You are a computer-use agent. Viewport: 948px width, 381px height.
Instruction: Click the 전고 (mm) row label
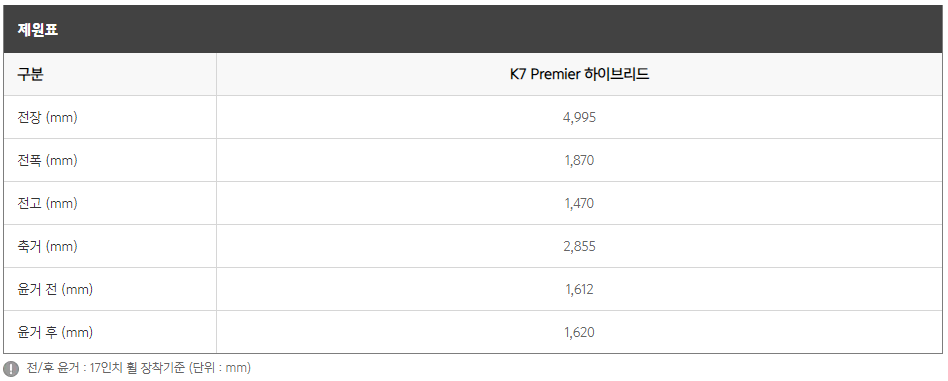click(48, 203)
